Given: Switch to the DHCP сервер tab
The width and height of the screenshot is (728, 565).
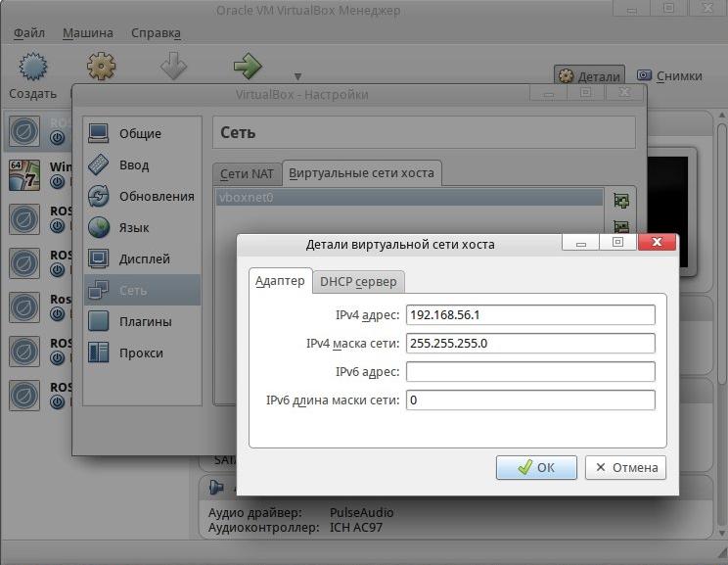Looking at the screenshot, I should point(358,282).
